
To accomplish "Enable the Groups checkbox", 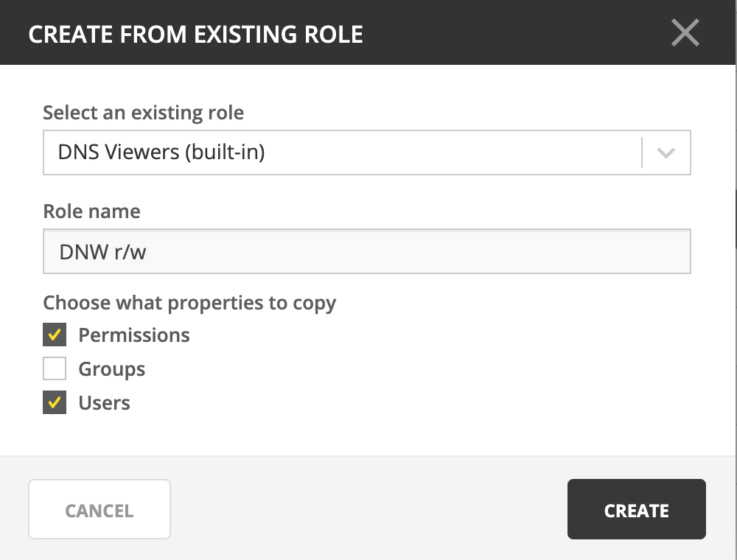I will coord(55,369).
